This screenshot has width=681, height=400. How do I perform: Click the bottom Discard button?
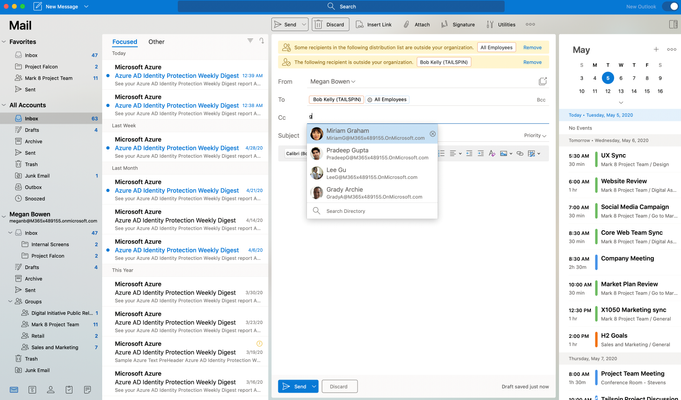[x=339, y=386]
